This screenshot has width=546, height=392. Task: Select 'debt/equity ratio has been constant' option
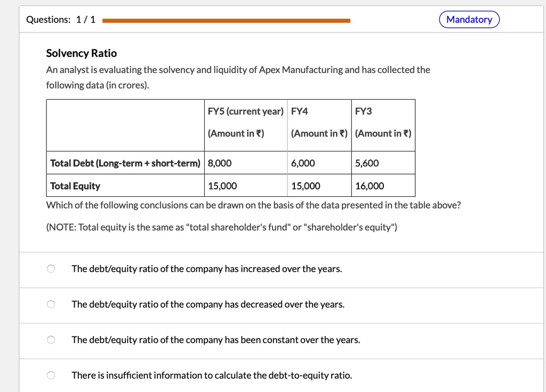click(51, 340)
